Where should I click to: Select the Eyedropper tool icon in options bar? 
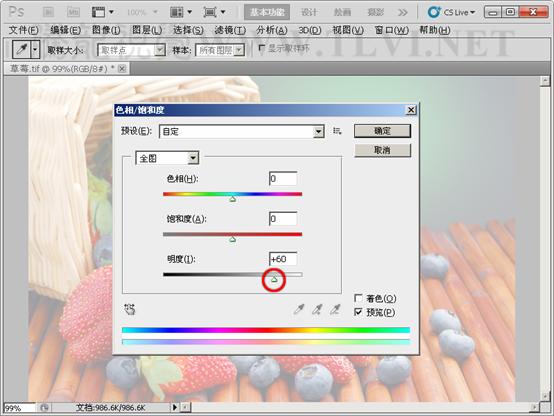(22, 49)
